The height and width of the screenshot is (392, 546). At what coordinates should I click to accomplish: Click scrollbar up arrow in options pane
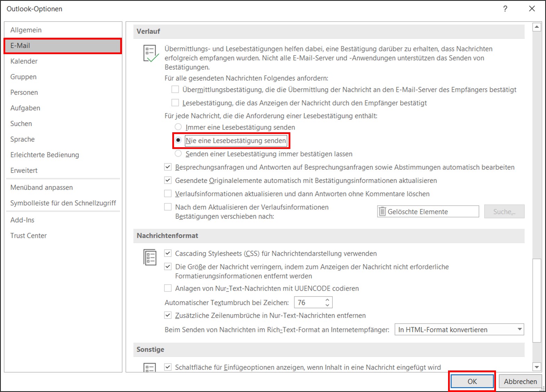click(x=537, y=27)
